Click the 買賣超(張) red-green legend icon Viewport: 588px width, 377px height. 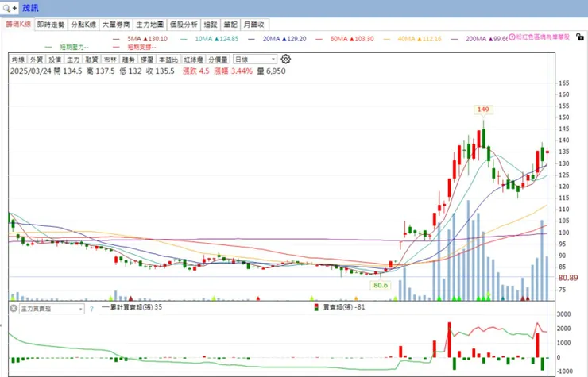click(x=316, y=307)
